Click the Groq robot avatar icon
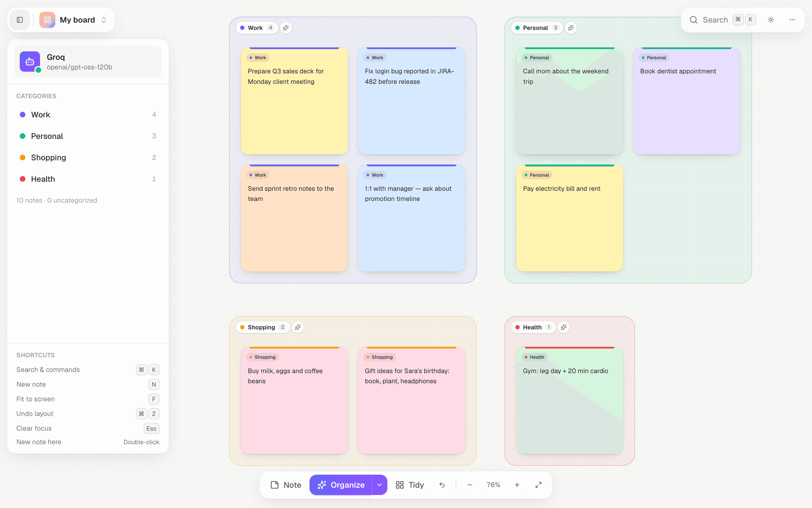Screen dimensions: 812x508 pyautogui.click(x=30, y=62)
